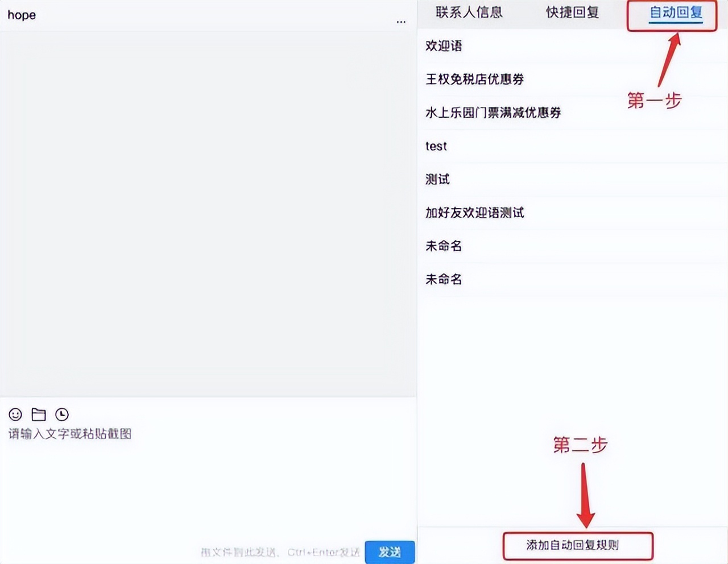Click the first 未命名 rule

(x=443, y=246)
